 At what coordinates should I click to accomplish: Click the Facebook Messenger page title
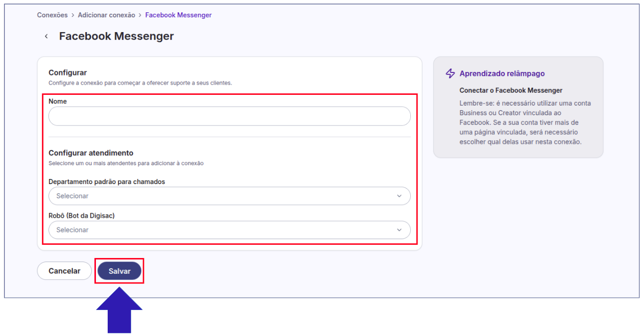point(116,36)
